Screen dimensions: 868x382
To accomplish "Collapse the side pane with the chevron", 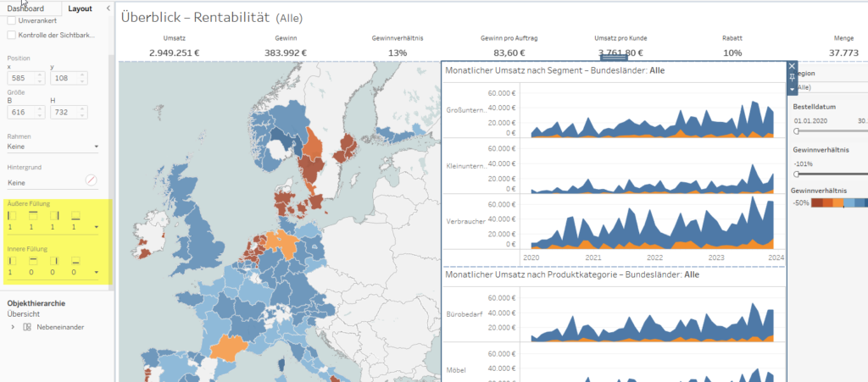I will pyautogui.click(x=108, y=8).
